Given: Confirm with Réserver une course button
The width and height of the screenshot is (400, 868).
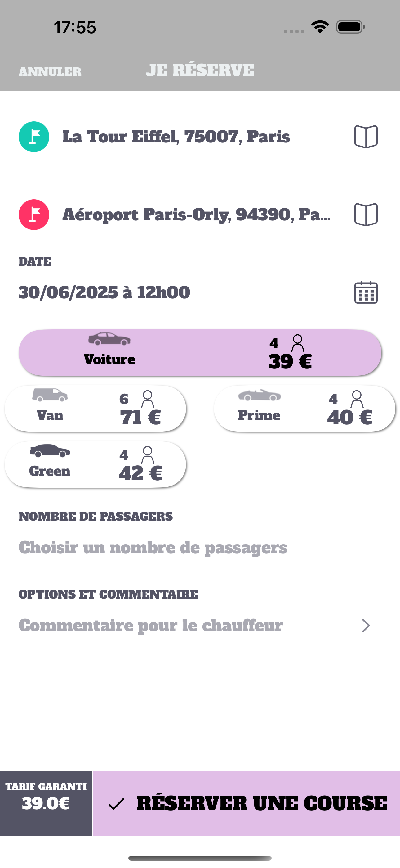Looking at the screenshot, I should (x=247, y=803).
